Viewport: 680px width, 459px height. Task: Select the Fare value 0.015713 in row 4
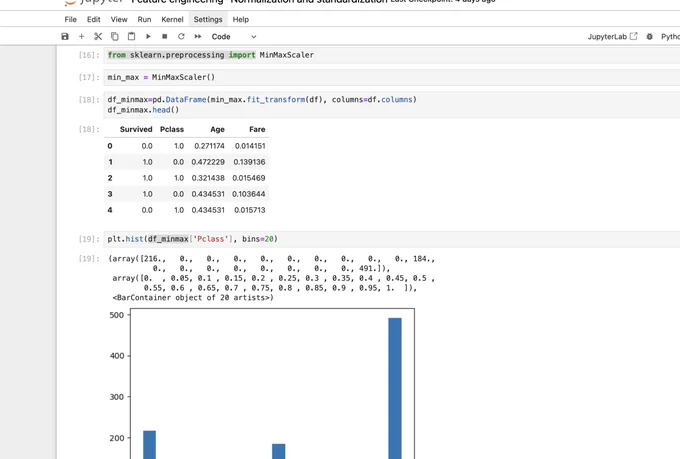coord(249,210)
